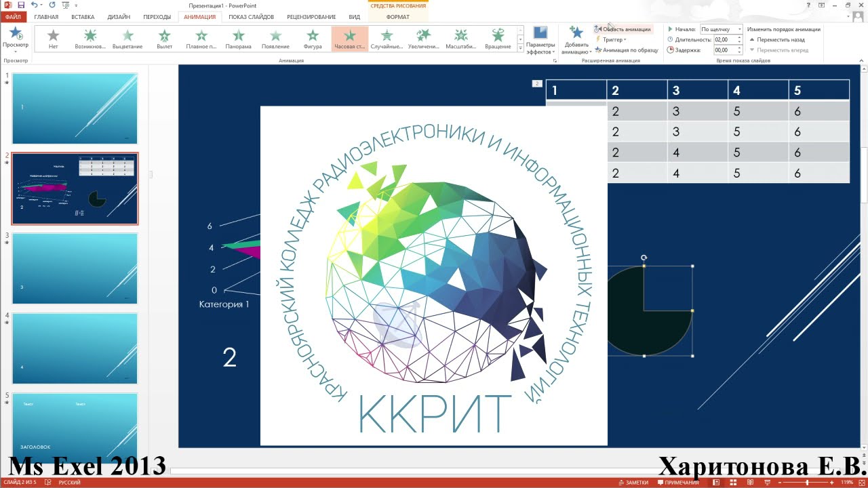This screenshot has width=868, height=488.
Task: Apply the Вращение animation effect
Action: point(498,39)
